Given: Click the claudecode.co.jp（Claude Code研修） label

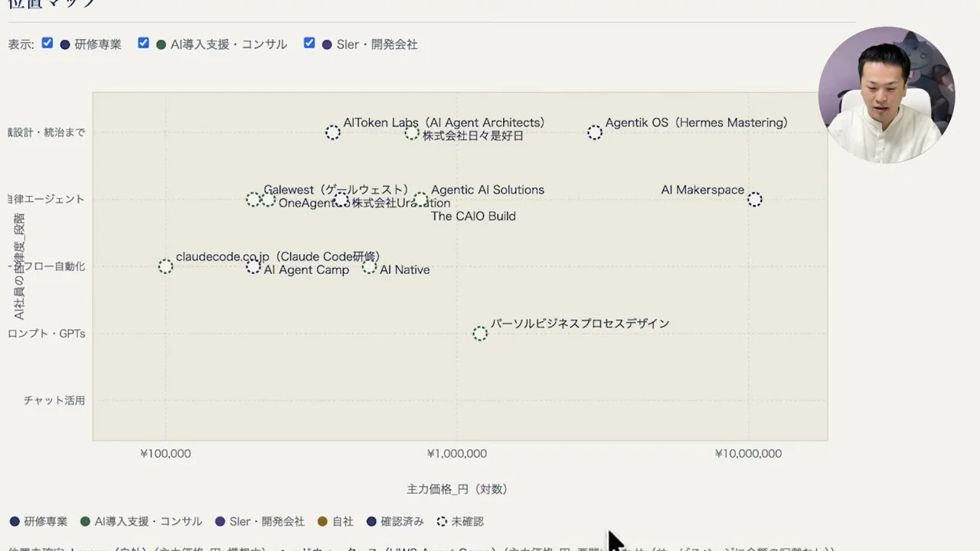Looking at the screenshot, I should (278, 256).
